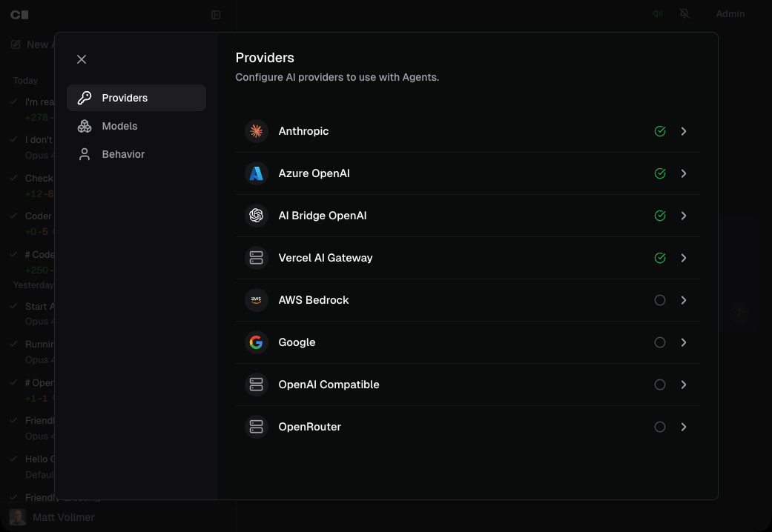
Task: Click the Azure OpenAI logo icon
Action: 257,173
